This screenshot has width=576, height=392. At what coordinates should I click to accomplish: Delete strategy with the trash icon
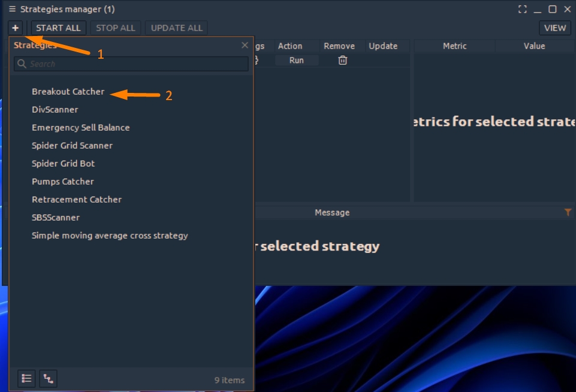click(x=342, y=60)
